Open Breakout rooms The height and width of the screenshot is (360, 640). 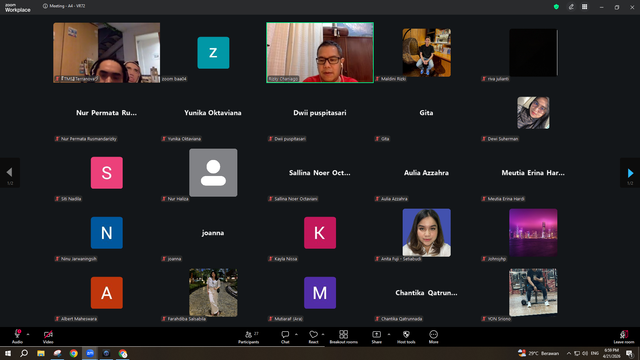click(x=343, y=337)
